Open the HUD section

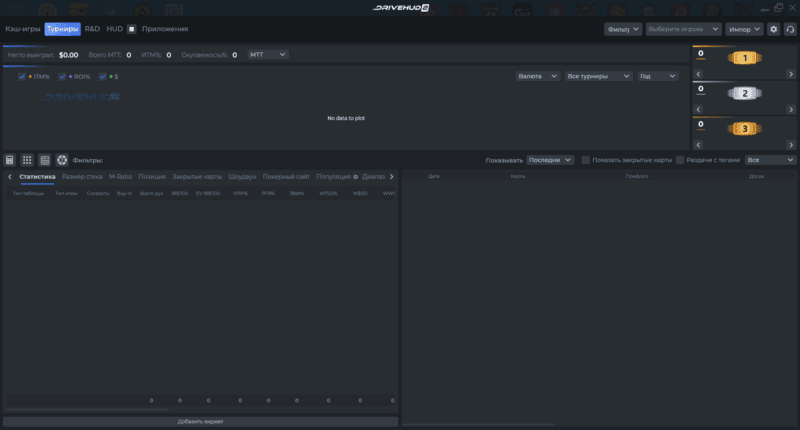pos(114,30)
